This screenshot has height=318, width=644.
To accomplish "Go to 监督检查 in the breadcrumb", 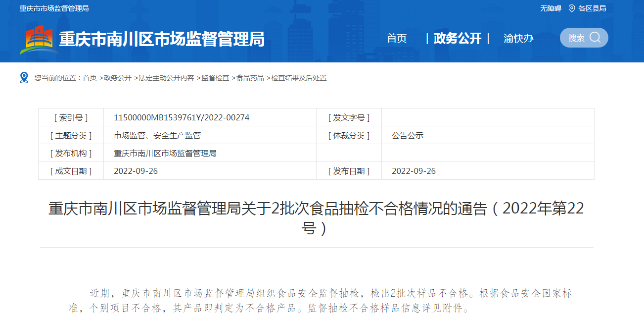I will (x=215, y=78).
